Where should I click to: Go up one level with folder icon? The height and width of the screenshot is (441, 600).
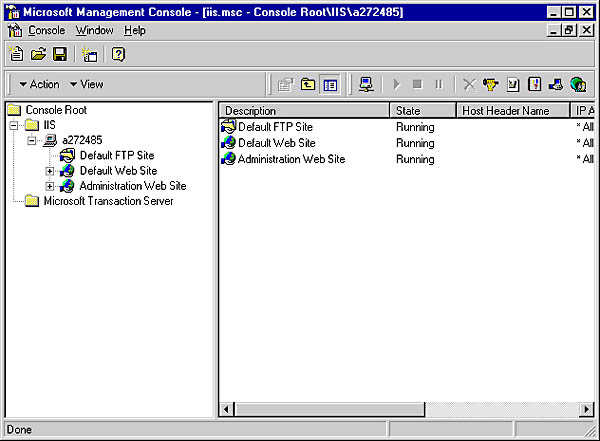click(308, 84)
